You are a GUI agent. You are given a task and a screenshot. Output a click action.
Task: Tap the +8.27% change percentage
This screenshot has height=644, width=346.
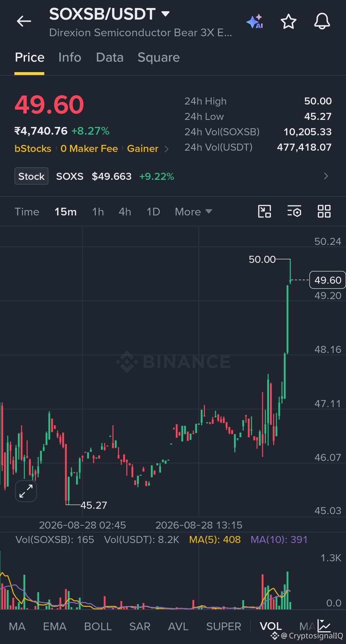(90, 131)
